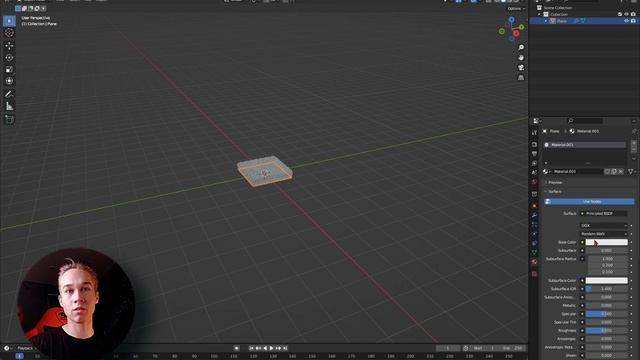Click the viewport zoom magnifier icon

click(521, 48)
